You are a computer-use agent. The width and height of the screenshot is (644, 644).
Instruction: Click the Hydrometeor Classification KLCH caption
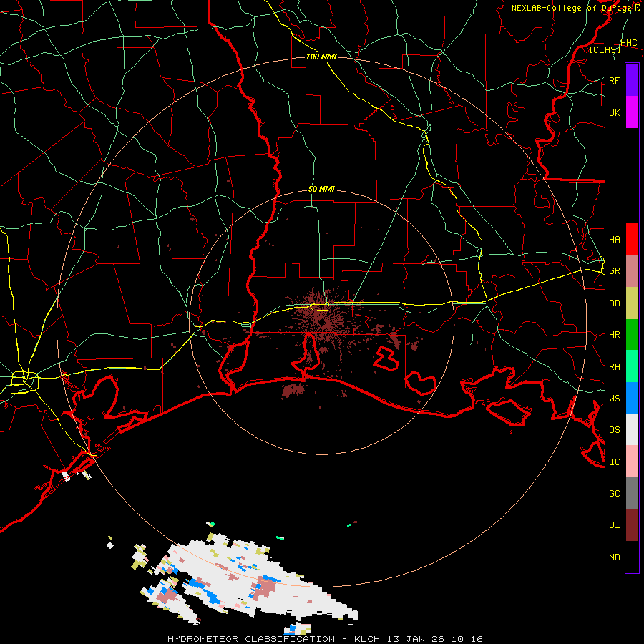pos(325,639)
